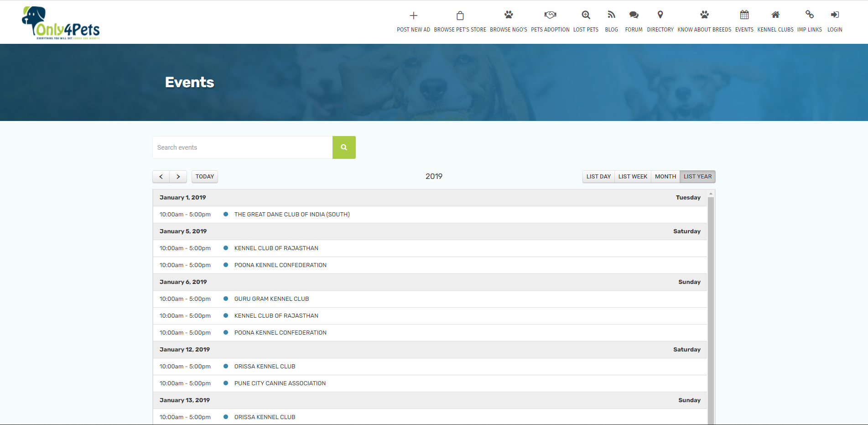Open PETS ADOPTION menu label
868x425 pixels.
[x=550, y=30]
